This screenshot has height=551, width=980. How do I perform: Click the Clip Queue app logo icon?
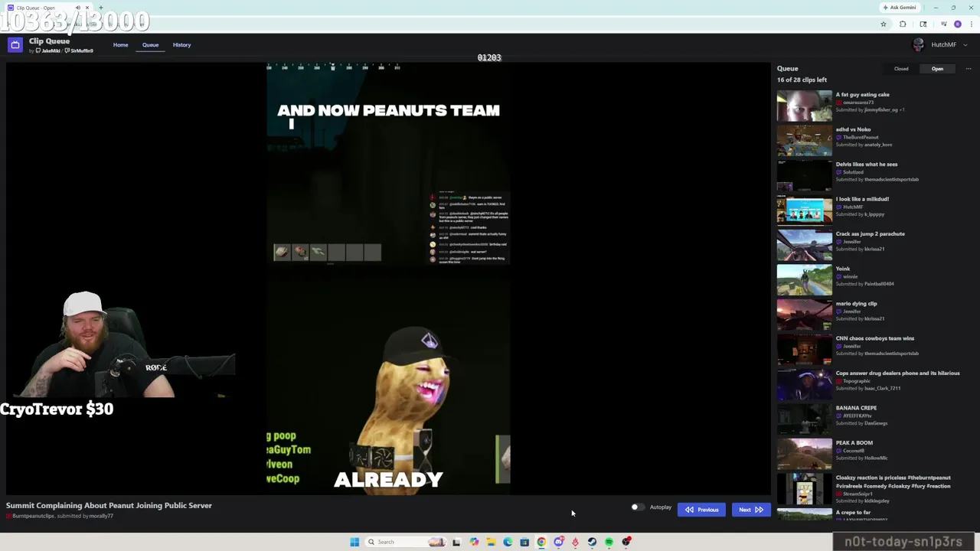point(15,45)
